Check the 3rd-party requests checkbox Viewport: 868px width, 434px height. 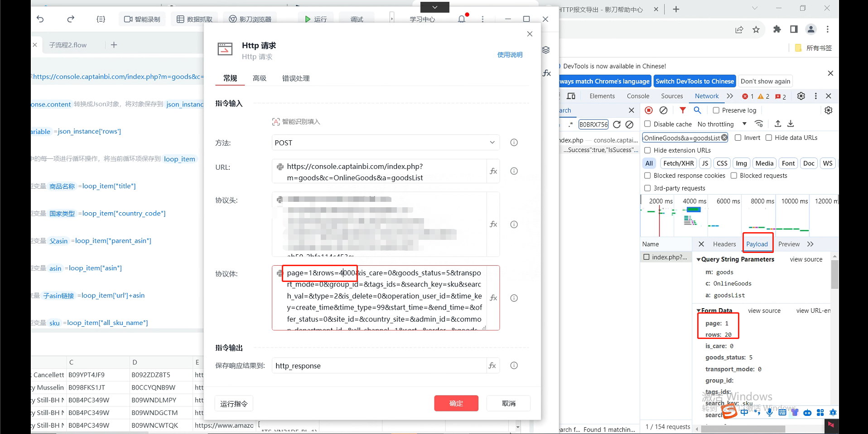(647, 188)
